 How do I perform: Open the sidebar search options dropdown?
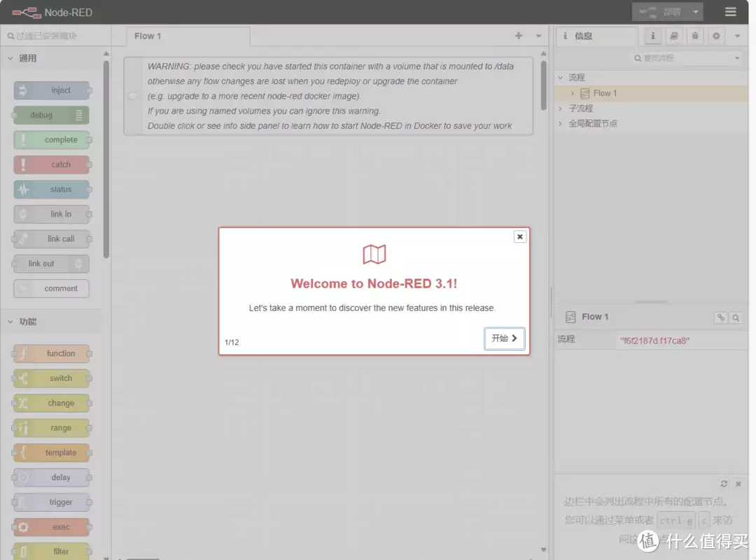737,58
